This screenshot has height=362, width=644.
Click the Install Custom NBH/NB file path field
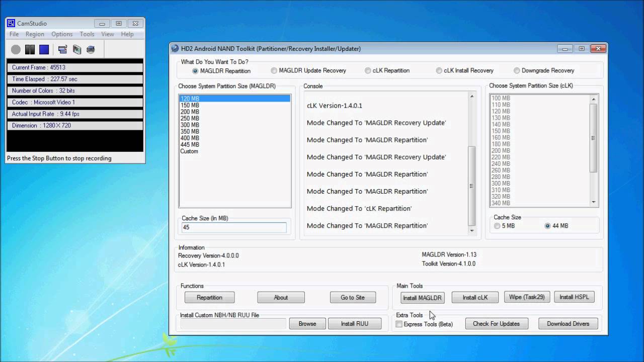click(x=233, y=324)
